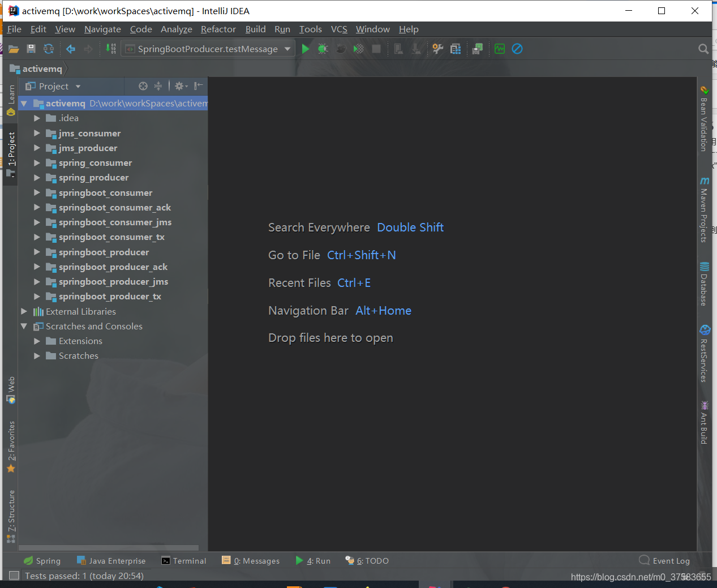
Task: Run SpringBootProducer.testMessage with green play
Action: pyautogui.click(x=306, y=49)
